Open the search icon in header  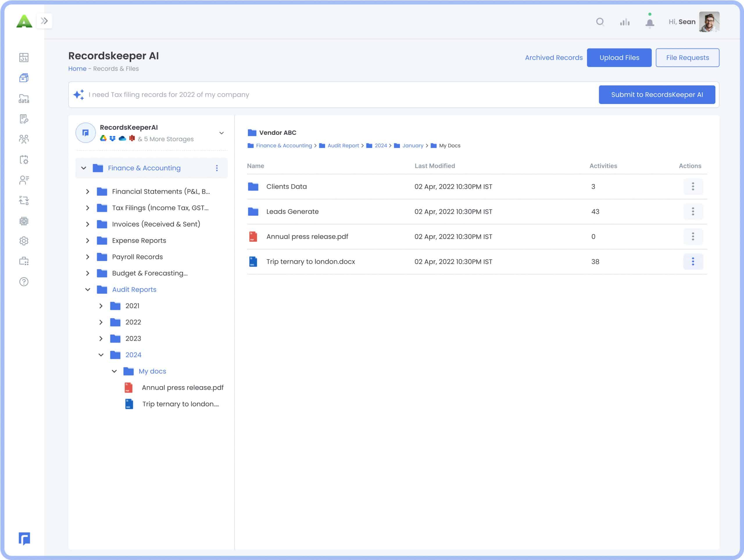(600, 22)
